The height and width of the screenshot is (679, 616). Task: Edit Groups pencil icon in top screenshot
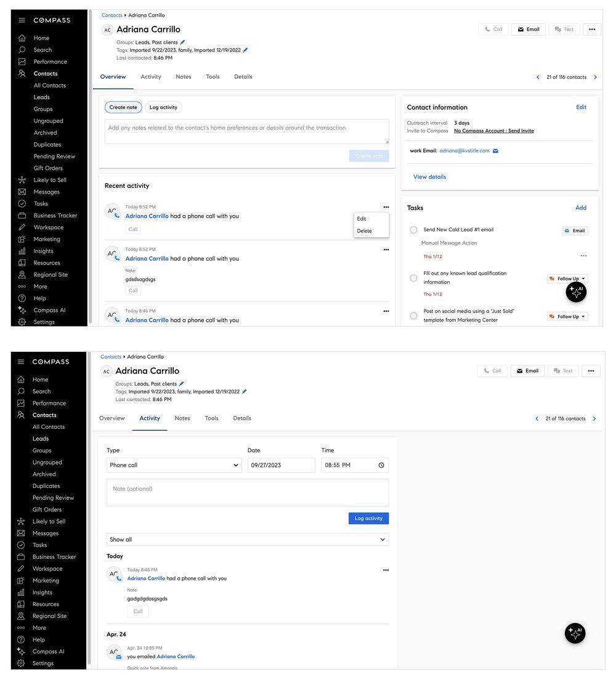pos(182,43)
